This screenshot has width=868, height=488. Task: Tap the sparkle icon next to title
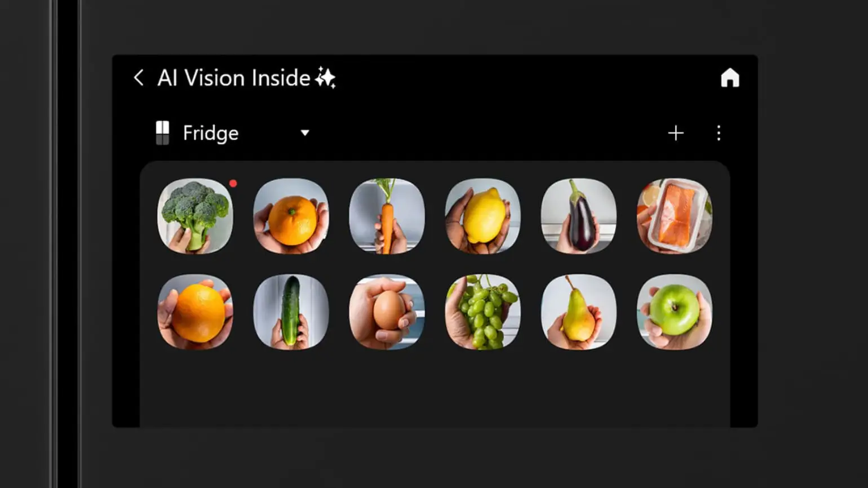point(325,78)
